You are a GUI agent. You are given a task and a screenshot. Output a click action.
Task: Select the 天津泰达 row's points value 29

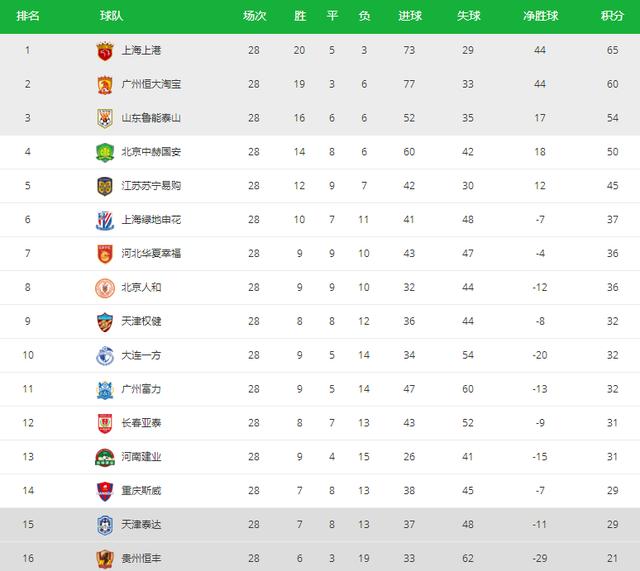[612, 525]
